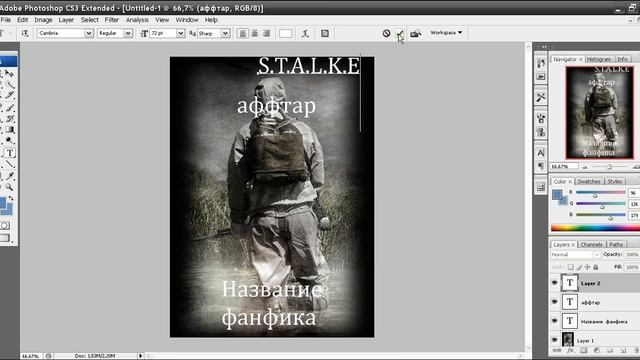
Task: Add a layer mask icon
Action: [584, 350]
